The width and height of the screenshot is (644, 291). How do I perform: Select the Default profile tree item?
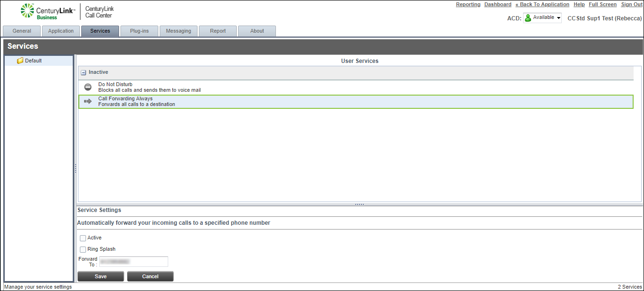pyautogui.click(x=39, y=61)
